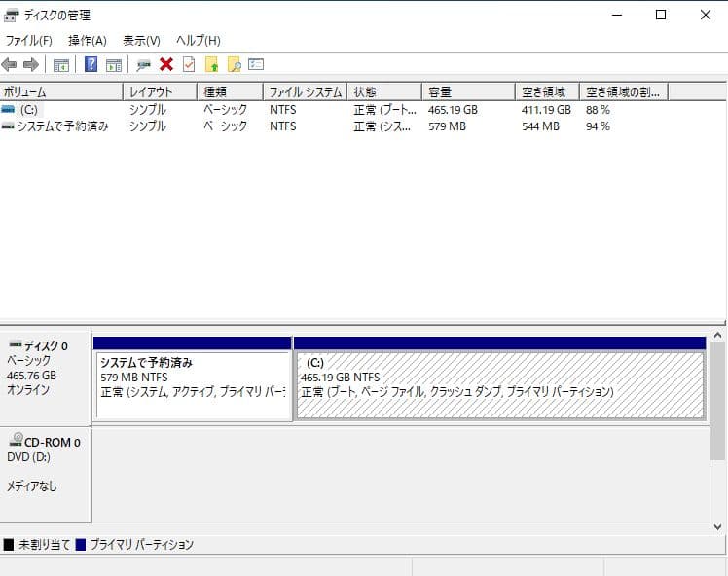Open the ファイル(F) menu
Viewport: 728px width, 576px height.
click(x=29, y=41)
